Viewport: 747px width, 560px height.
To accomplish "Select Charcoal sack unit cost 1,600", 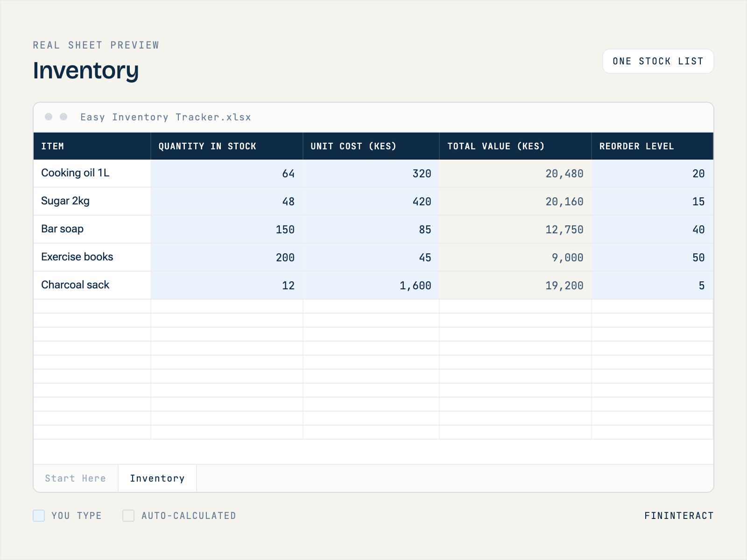I will [x=371, y=285].
